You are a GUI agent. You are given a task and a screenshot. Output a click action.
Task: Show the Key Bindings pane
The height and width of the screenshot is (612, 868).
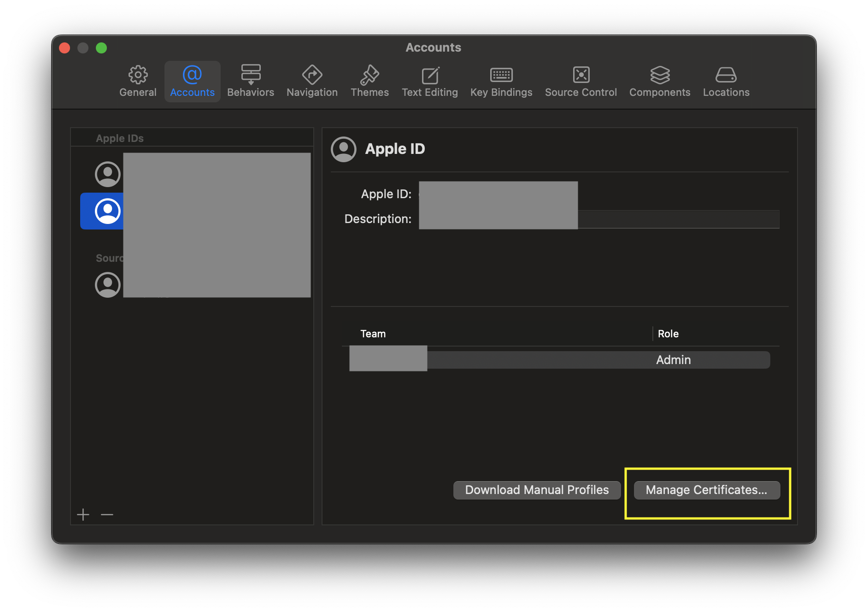coord(501,82)
